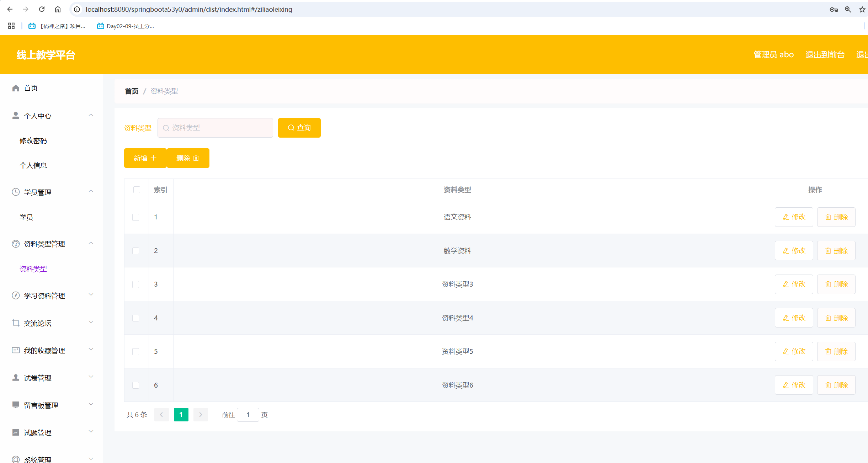Select 资料类型 submenu item in sidebar
868x463 pixels.
coord(33,269)
